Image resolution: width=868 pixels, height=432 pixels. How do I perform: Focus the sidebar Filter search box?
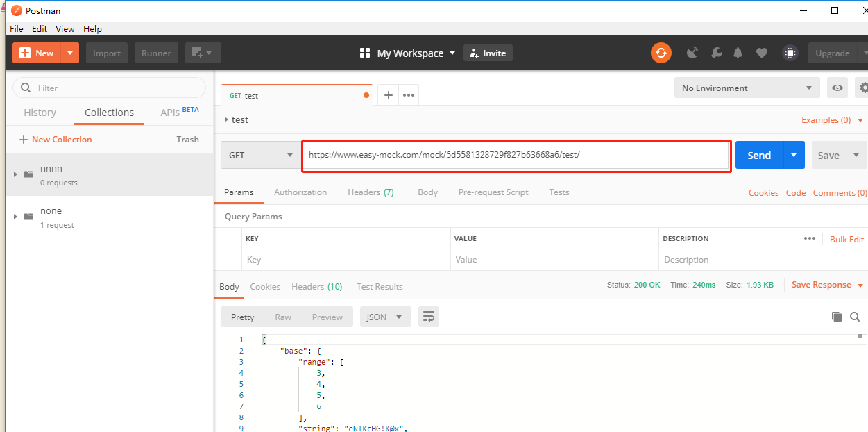click(x=109, y=88)
